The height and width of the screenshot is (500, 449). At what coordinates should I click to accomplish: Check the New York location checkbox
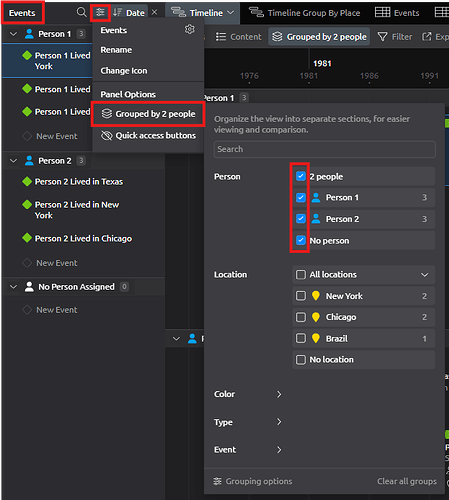(301, 296)
